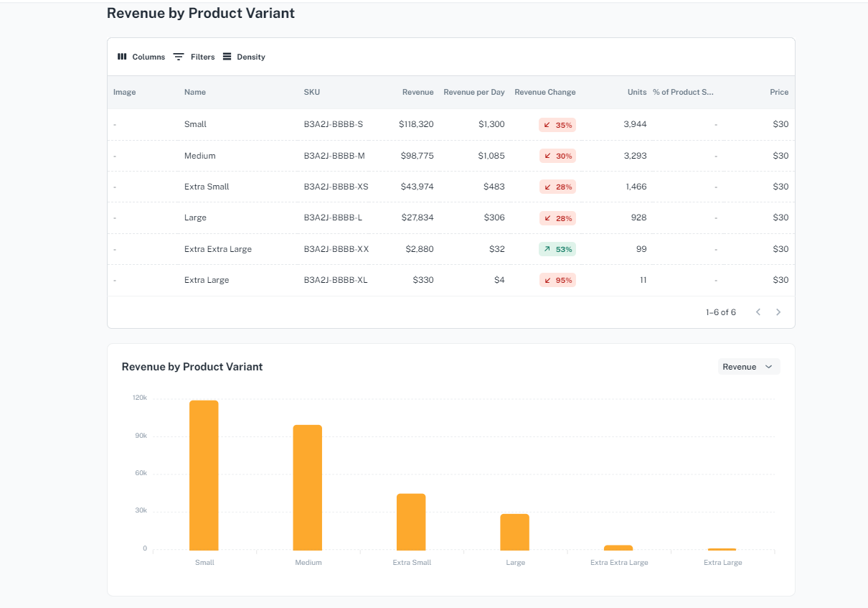Click the 928 units value
The image size is (868, 608).
pos(639,218)
